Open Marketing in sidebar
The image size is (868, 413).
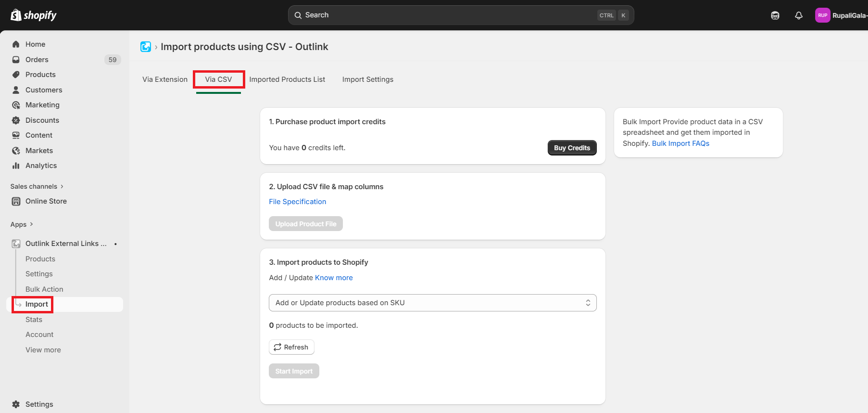pyautogui.click(x=42, y=105)
